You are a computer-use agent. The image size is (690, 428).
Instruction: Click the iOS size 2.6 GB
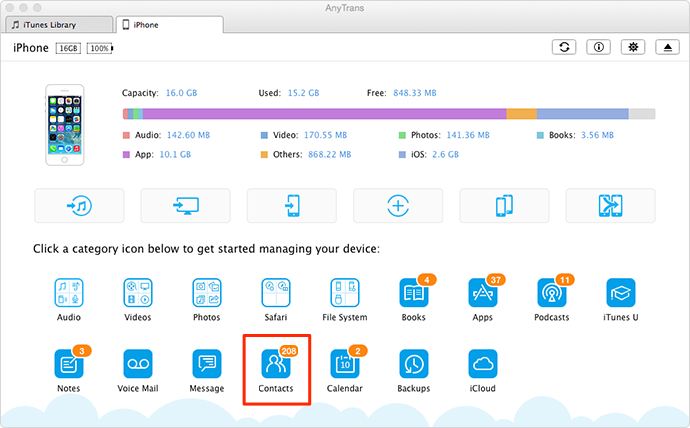point(445,154)
